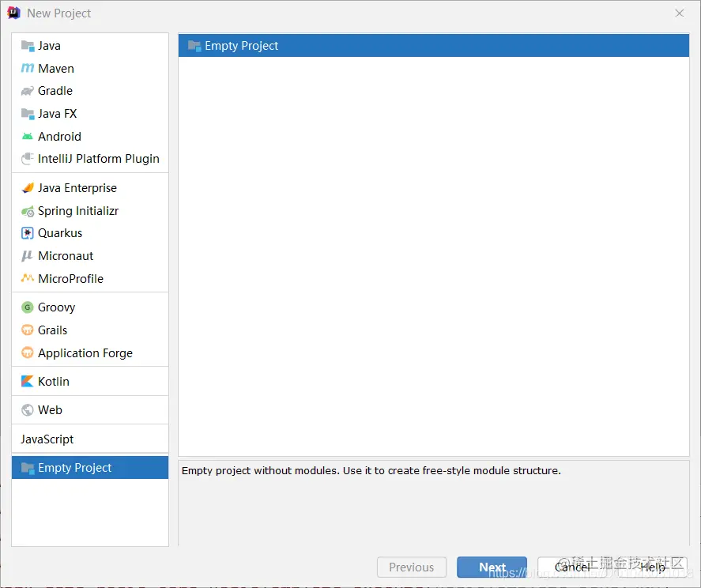Choose IntelliJ Platform Plugin entry
701x588 pixels.
pyautogui.click(x=90, y=159)
